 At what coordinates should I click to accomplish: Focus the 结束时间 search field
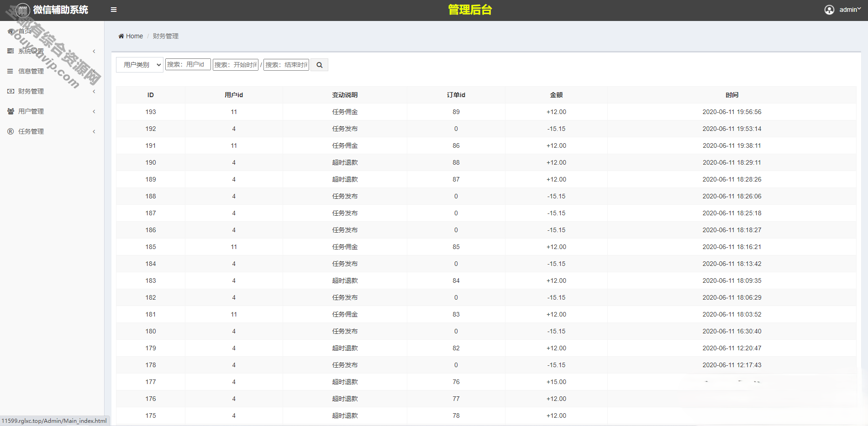pos(286,65)
